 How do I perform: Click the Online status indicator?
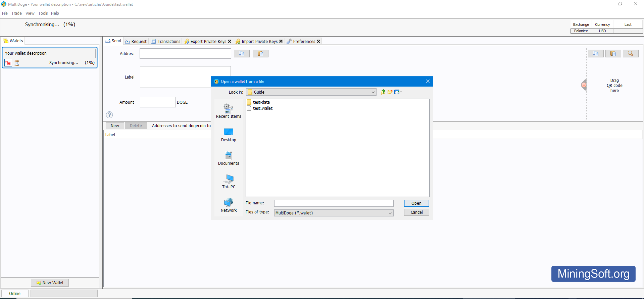[x=15, y=293]
